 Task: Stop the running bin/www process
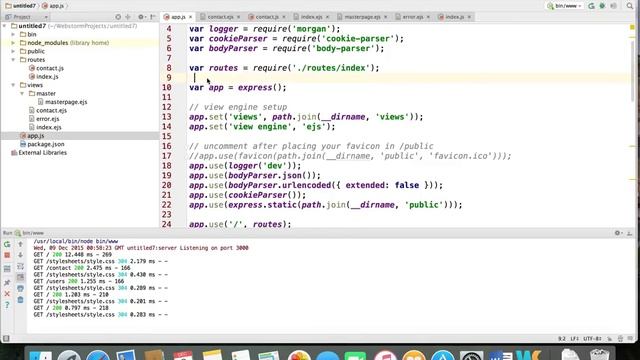[x=7, y=256]
